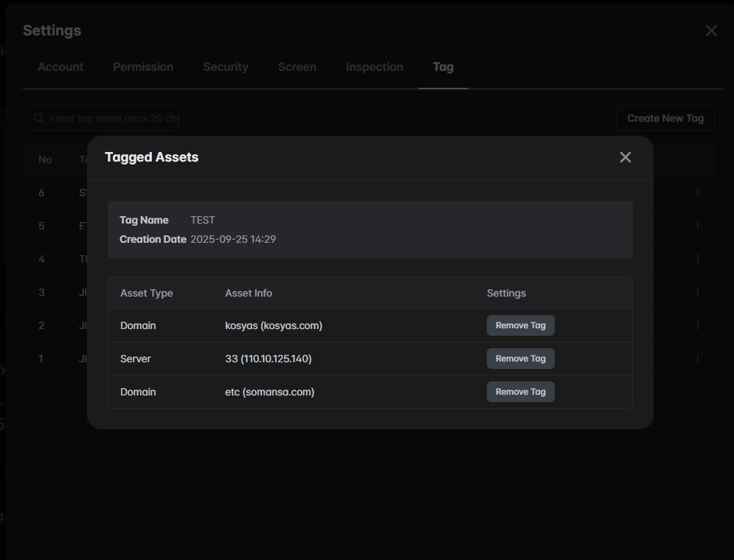The height and width of the screenshot is (560, 734).
Task: Open more options for tag row 2
Action: tap(697, 325)
